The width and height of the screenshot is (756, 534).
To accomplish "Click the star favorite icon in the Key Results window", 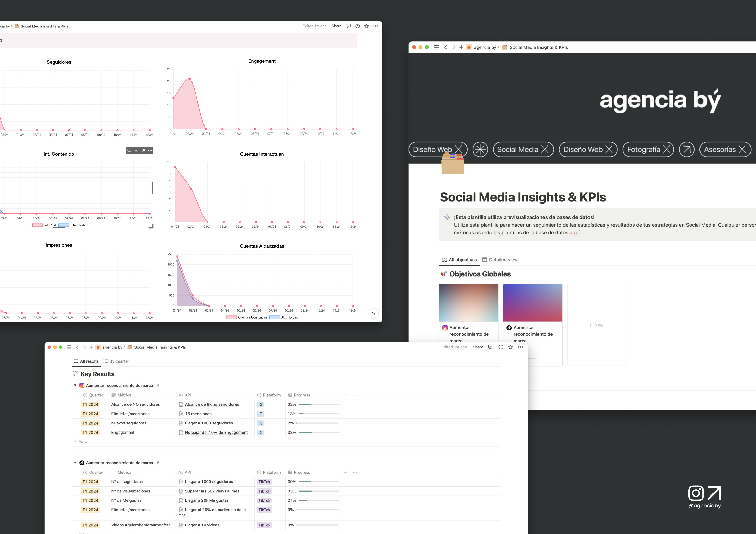I will pos(510,347).
